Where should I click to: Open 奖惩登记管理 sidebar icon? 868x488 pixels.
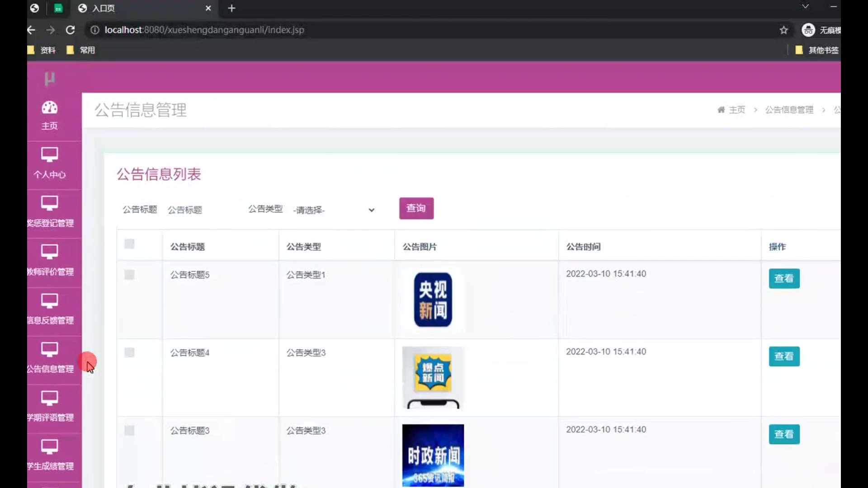tap(50, 203)
